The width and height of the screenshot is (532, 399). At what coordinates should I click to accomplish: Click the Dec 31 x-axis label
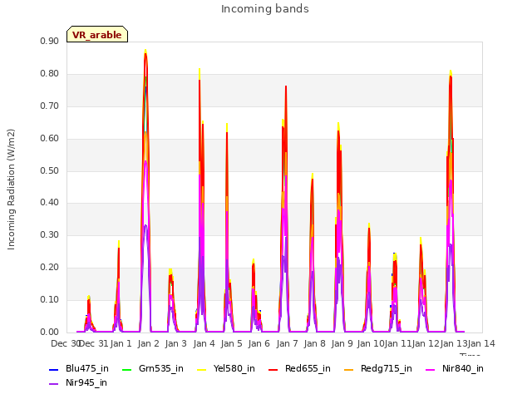click(93, 343)
